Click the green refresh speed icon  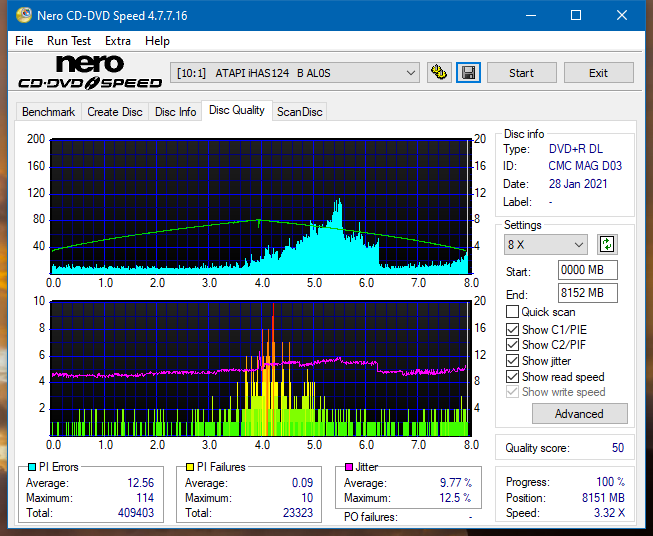(x=607, y=244)
